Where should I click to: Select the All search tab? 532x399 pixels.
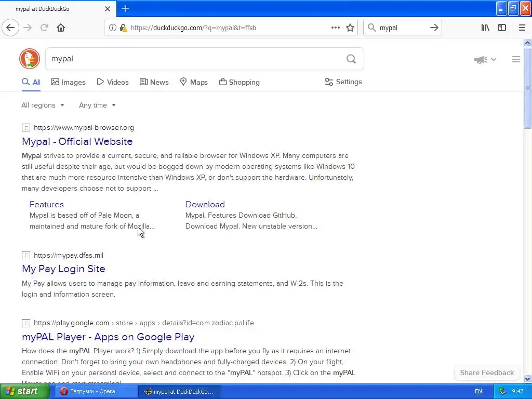(x=31, y=82)
